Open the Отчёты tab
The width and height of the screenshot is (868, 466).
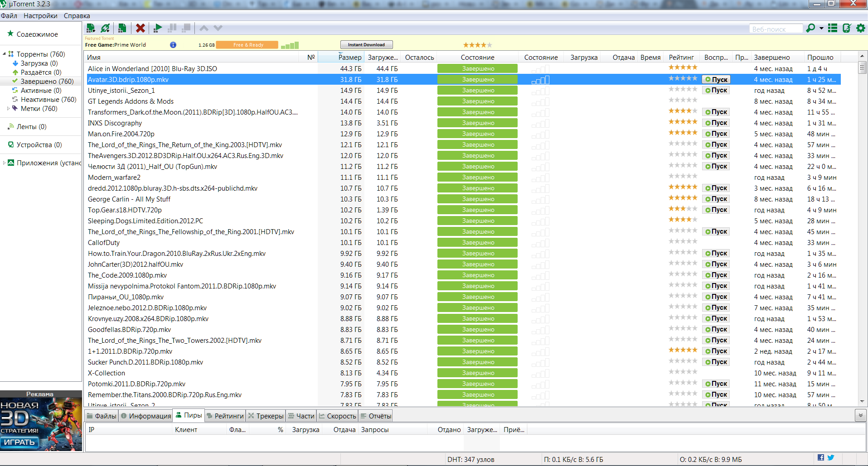tap(376, 416)
